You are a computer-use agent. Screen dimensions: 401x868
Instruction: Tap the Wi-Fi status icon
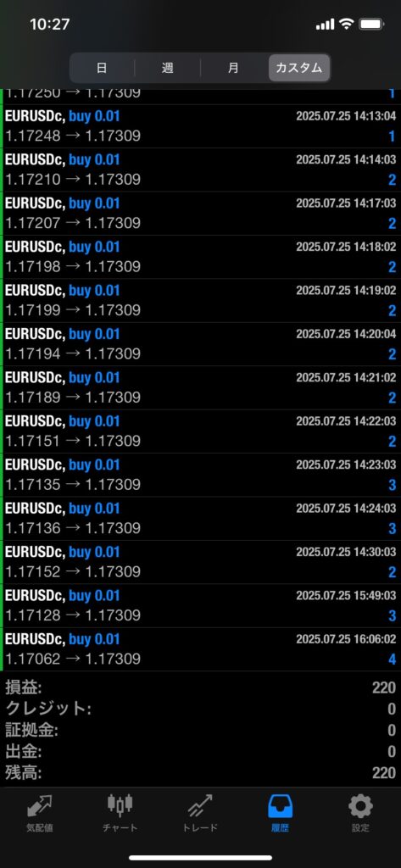[347, 24]
